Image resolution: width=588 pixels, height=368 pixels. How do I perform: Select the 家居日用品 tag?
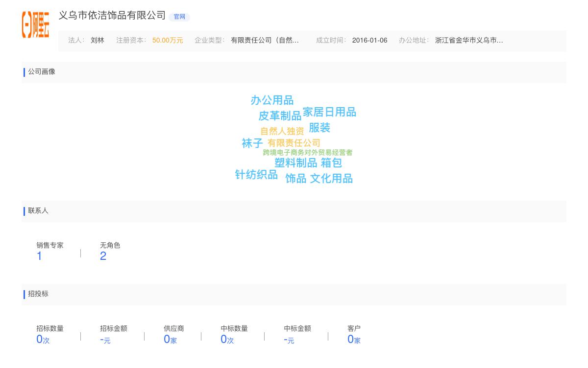pyautogui.click(x=329, y=112)
